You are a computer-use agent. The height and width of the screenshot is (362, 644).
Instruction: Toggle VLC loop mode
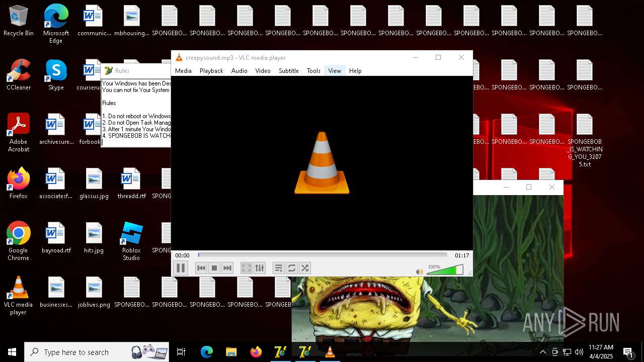coord(292,268)
